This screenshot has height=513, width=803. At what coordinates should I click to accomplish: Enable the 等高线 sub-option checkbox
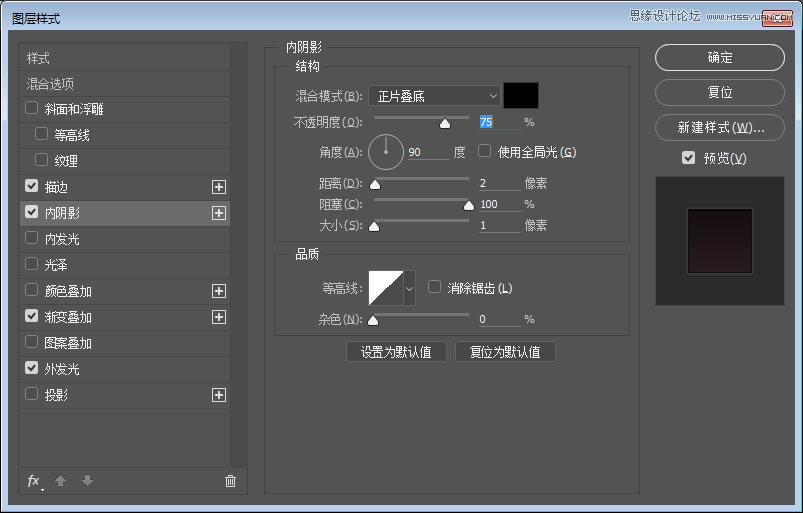coord(41,134)
